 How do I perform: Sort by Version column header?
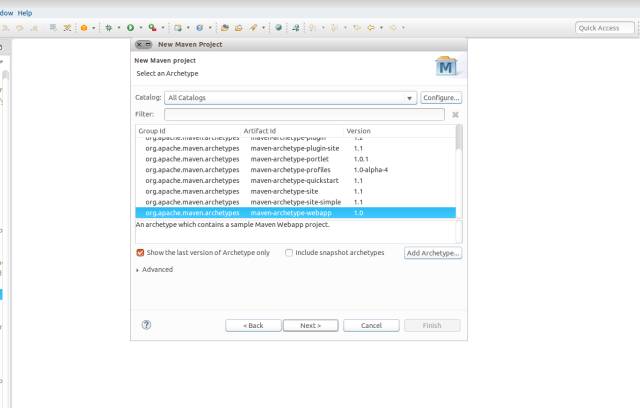[400, 131]
